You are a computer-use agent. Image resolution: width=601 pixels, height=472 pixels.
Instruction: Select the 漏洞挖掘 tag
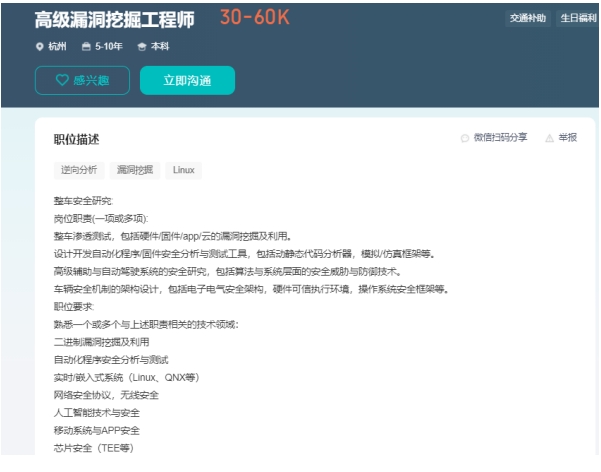click(x=135, y=170)
